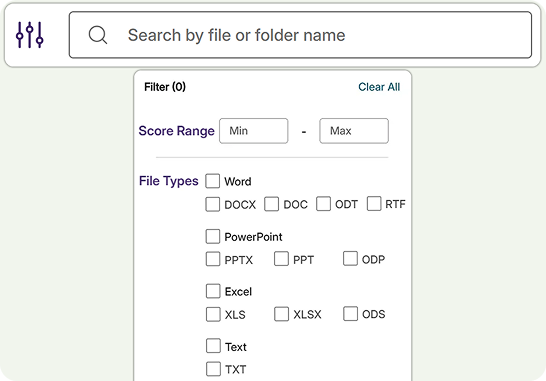Tick the XLS checkbox
546x381 pixels.
213,314
